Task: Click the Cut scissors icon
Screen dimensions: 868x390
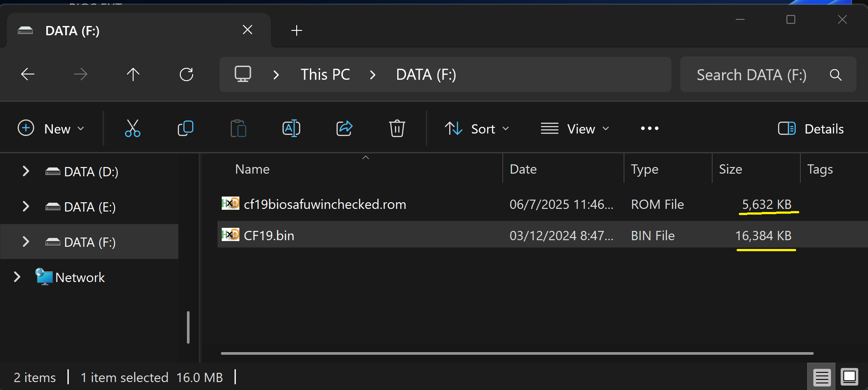Action: tap(132, 129)
